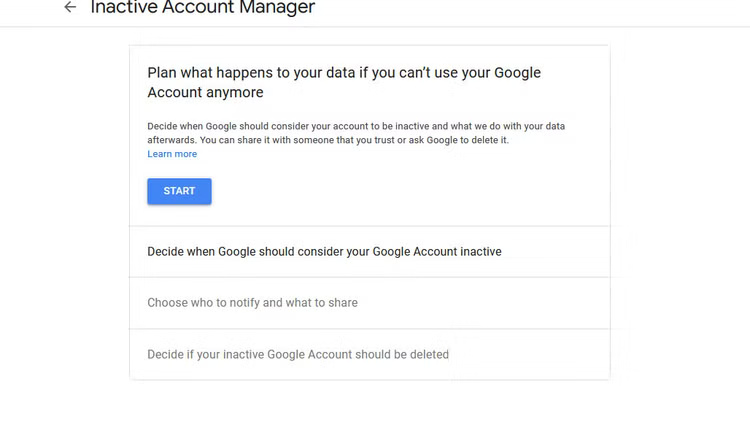This screenshot has height=422, width=750.
Task: Expand "Decide if your inactive Google Account should be deleted"
Action: click(x=298, y=354)
